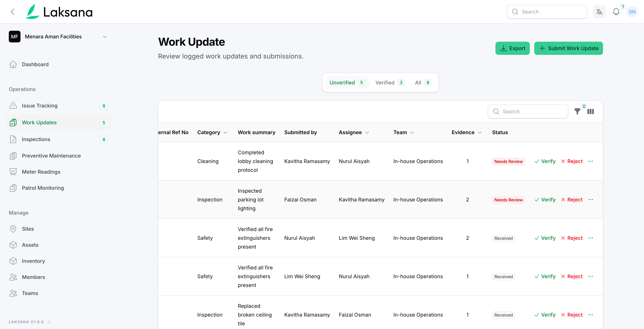Click the Members people icon
This screenshot has height=329, width=644.
(13, 277)
